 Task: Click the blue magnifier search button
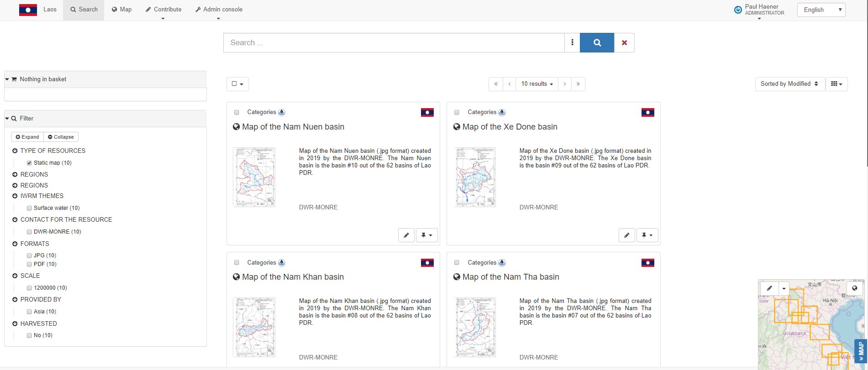[597, 43]
